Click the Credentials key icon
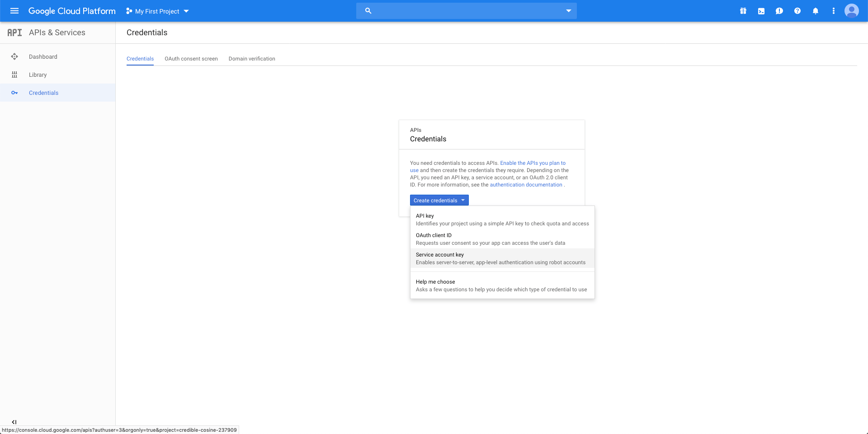 (14, 93)
